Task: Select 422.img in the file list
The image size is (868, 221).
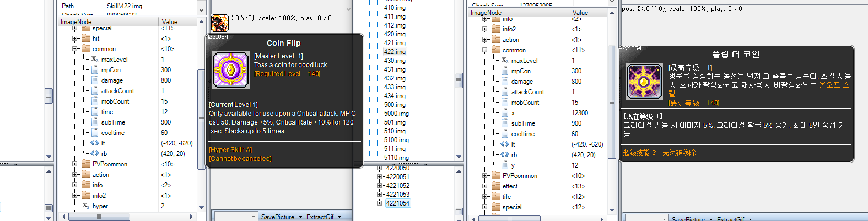Action: point(395,52)
